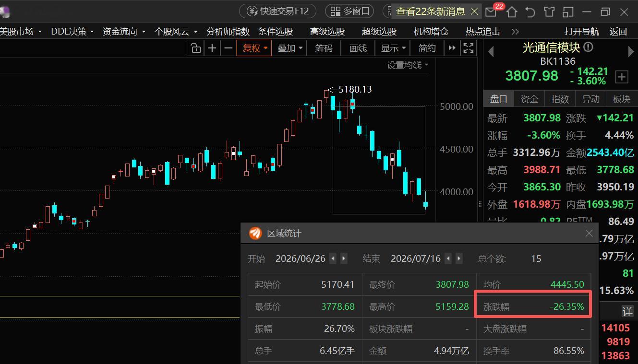
Task: Dismiss the 22 new messages notification
Action: 474,11
